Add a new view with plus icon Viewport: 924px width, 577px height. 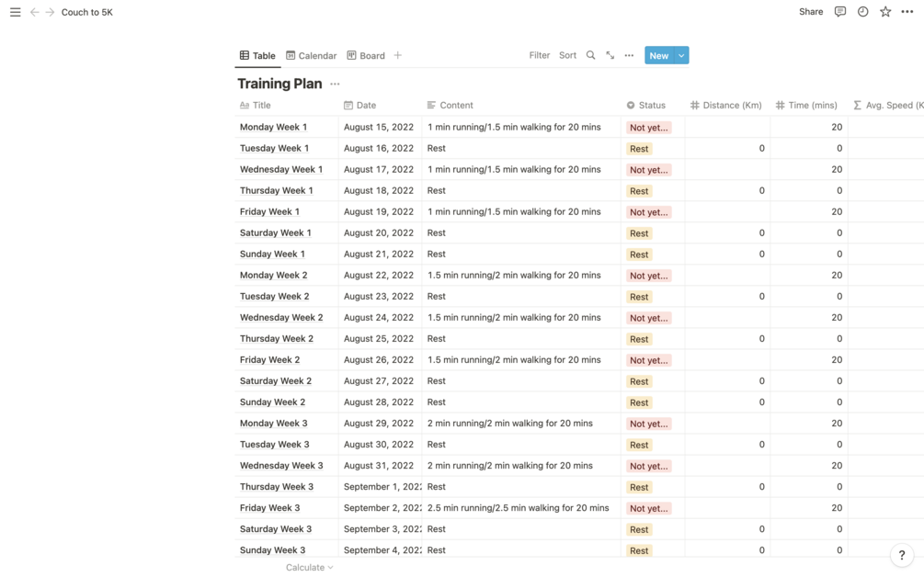coord(398,55)
